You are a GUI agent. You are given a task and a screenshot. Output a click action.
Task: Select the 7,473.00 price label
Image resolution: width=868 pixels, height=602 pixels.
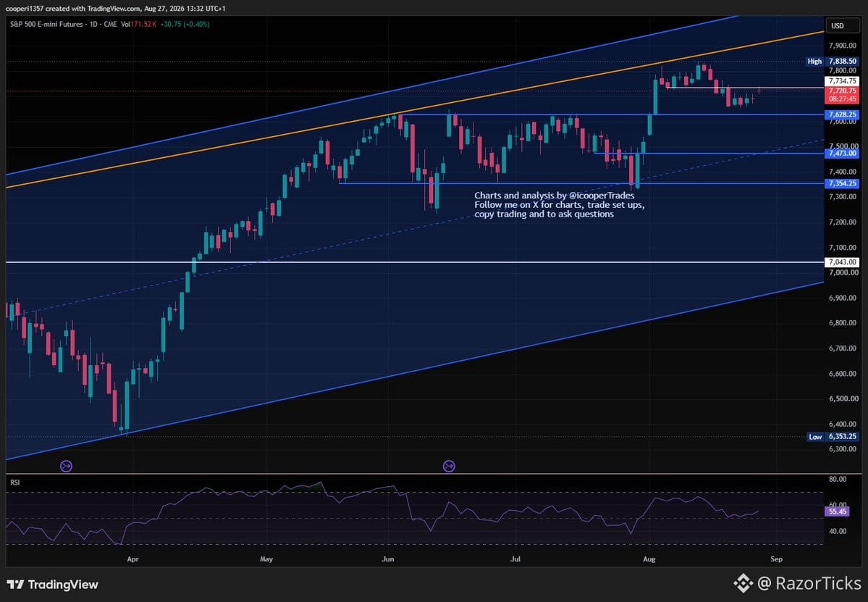click(x=842, y=154)
